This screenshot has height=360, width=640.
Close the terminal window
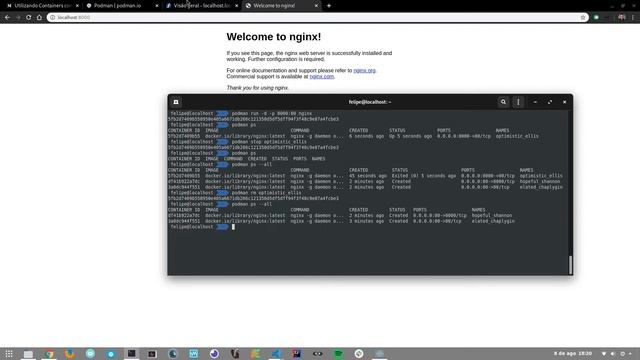click(x=564, y=102)
